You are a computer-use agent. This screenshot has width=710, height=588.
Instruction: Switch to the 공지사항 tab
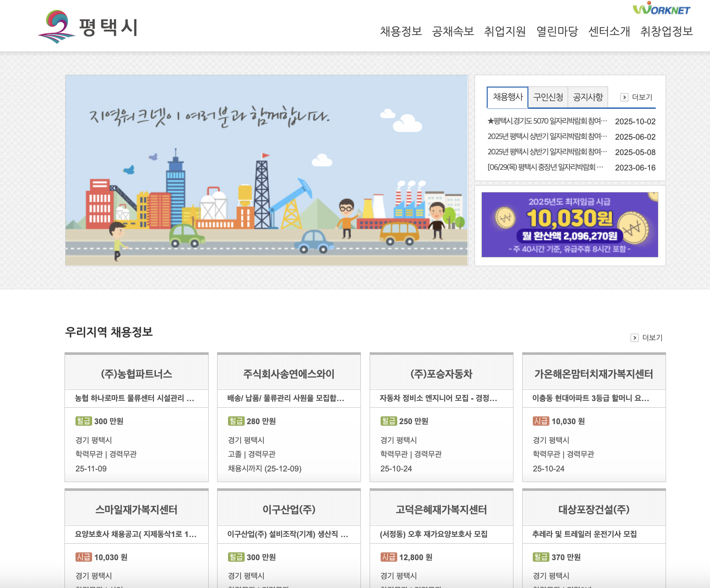588,97
